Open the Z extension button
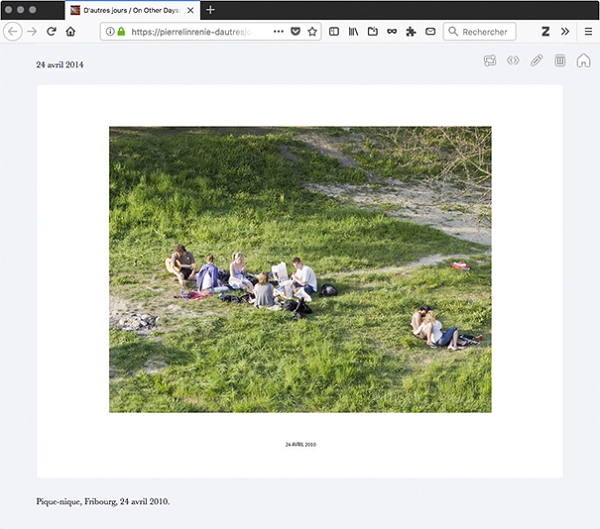Viewport: 600px width, 529px height. [x=546, y=32]
